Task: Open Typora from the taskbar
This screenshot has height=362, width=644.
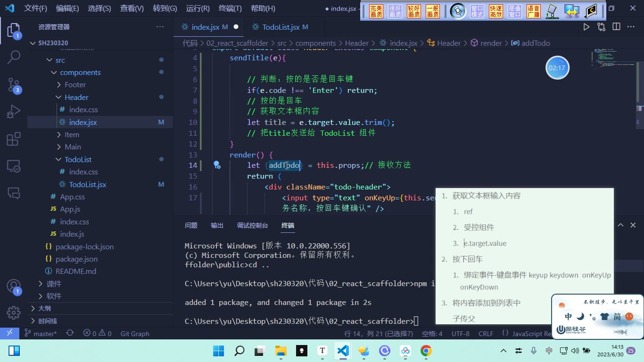Action: [322, 351]
